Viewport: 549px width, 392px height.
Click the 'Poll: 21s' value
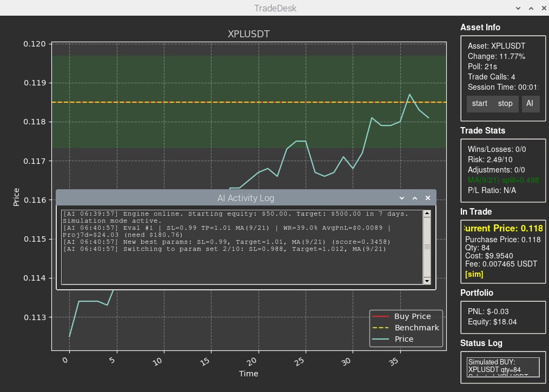click(482, 67)
